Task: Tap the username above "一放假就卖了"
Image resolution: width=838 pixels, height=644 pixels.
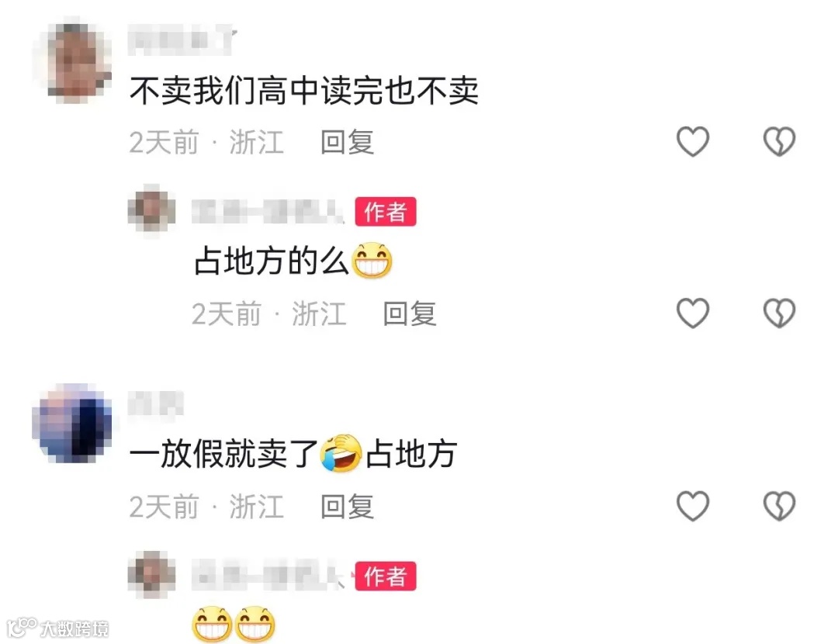Action: 155,403
